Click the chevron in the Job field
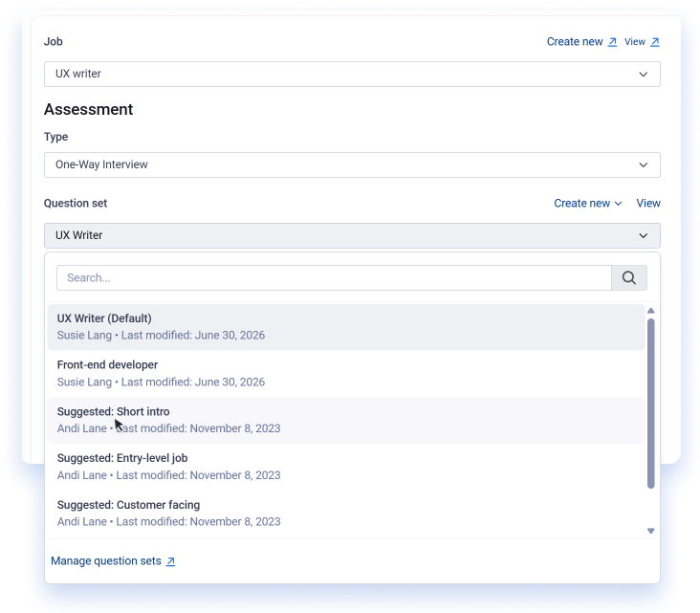This screenshot has width=700, height=613. [x=643, y=74]
